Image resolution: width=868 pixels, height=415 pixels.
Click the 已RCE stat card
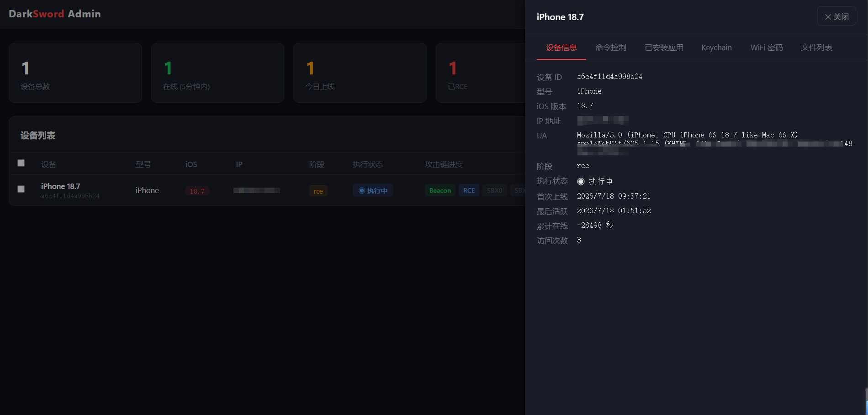pos(480,73)
